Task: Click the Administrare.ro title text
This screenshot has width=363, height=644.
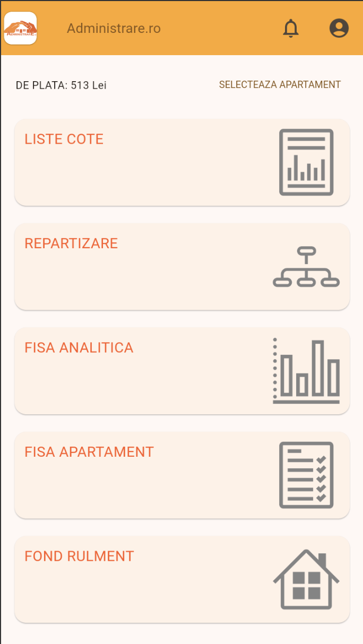Action: [114, 28]
